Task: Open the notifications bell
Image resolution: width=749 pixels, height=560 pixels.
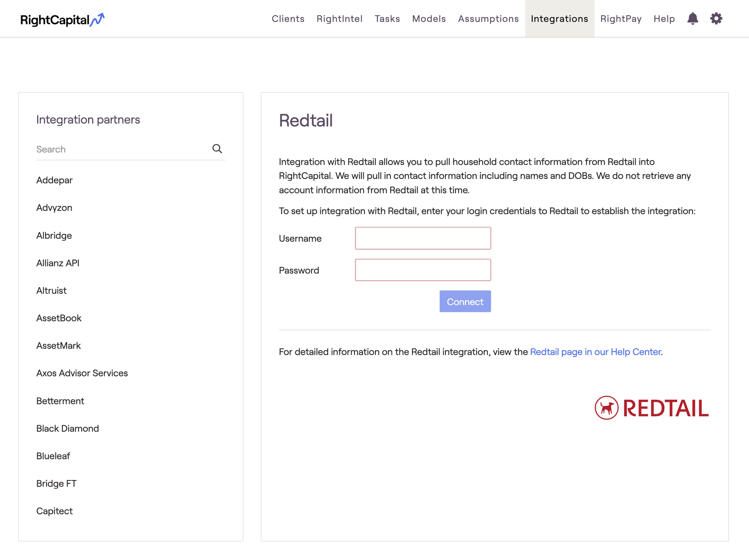Action: click(692, 18)
